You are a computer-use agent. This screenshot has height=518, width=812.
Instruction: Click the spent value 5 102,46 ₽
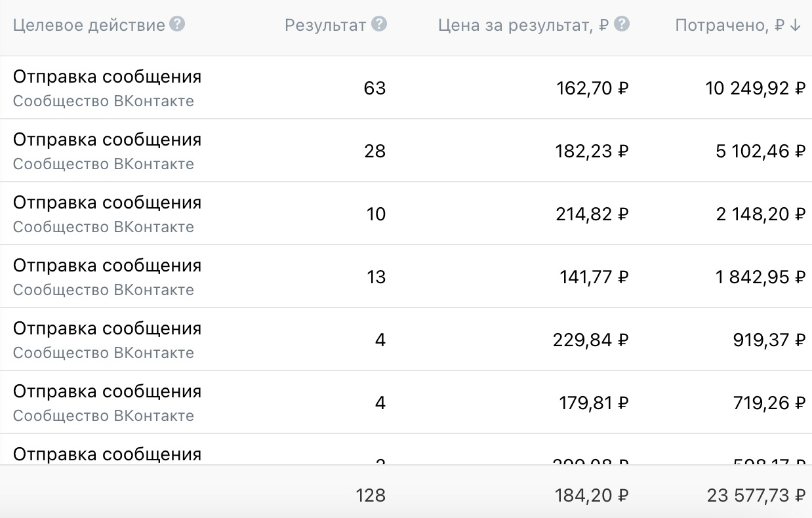pos(760,151)
